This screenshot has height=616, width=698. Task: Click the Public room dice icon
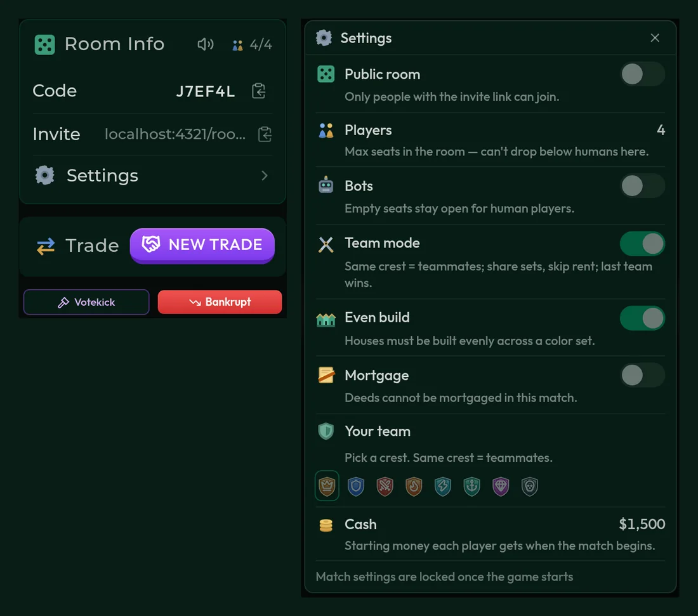(326, 74)
